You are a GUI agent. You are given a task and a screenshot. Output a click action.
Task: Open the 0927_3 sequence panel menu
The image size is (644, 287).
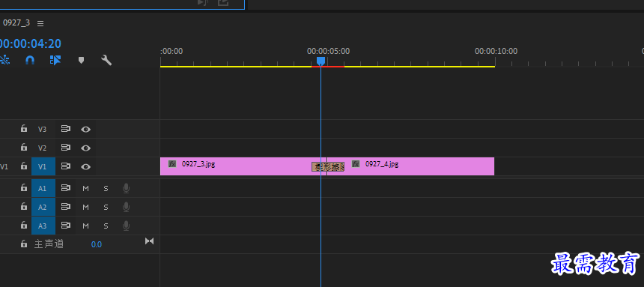(40, 23)
